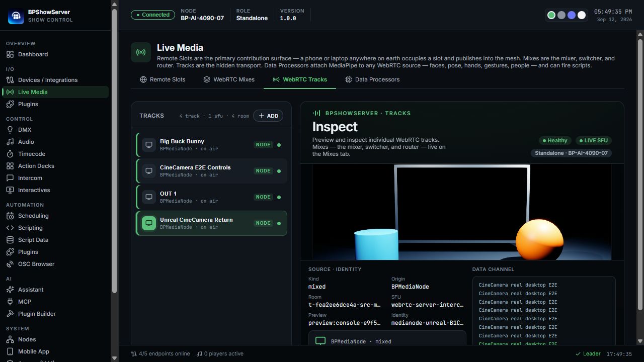This screenshot has height=362, width=644.
Task: Click the Unreal CineCamera Return green monitor icon
Action: 149,223
